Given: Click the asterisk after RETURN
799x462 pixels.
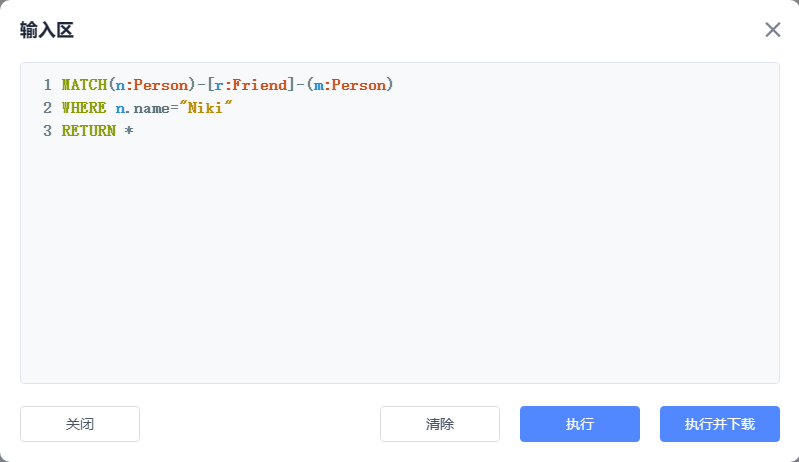Looking at the screenshot, I should tap(129, 131).
